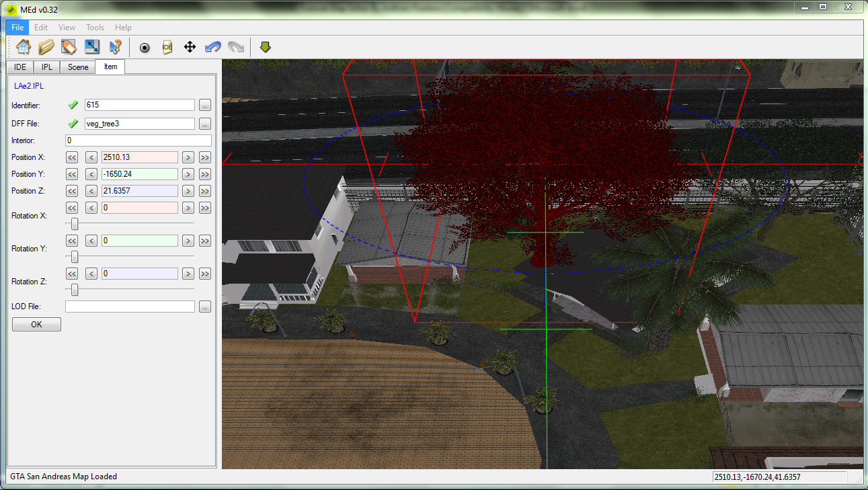Increase Position Y by small step (>)

pyautogui.click(x=188, y=174)
